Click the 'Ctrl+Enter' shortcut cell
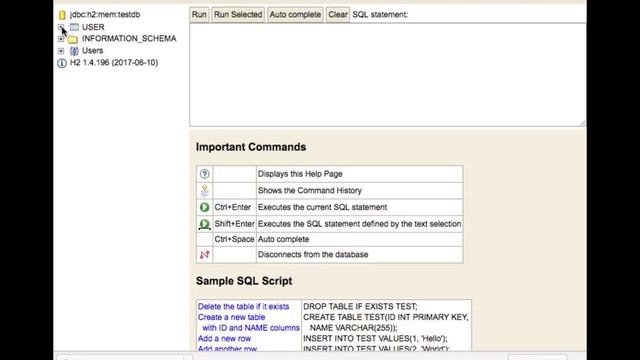640x360 pixels. pos(234,207)
